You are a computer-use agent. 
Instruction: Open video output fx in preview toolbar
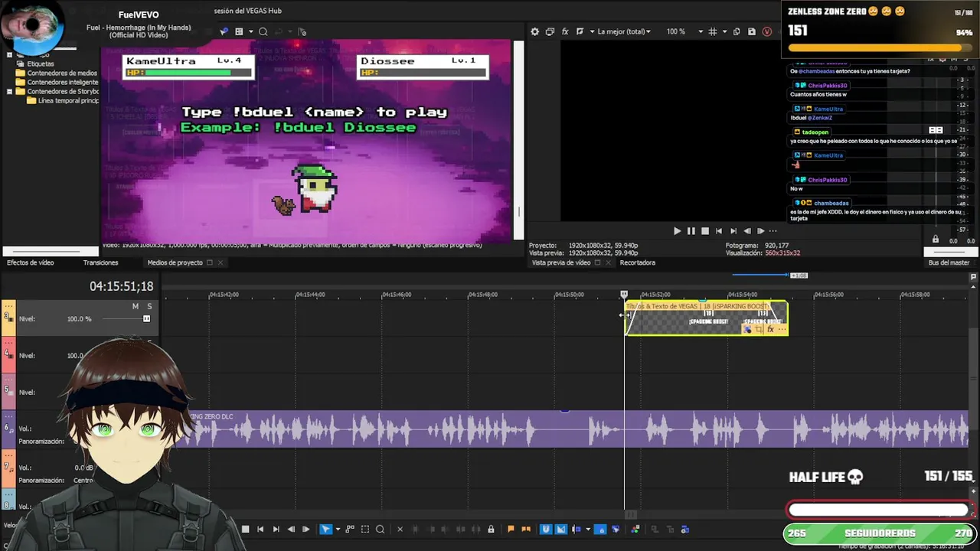[565, 31]
